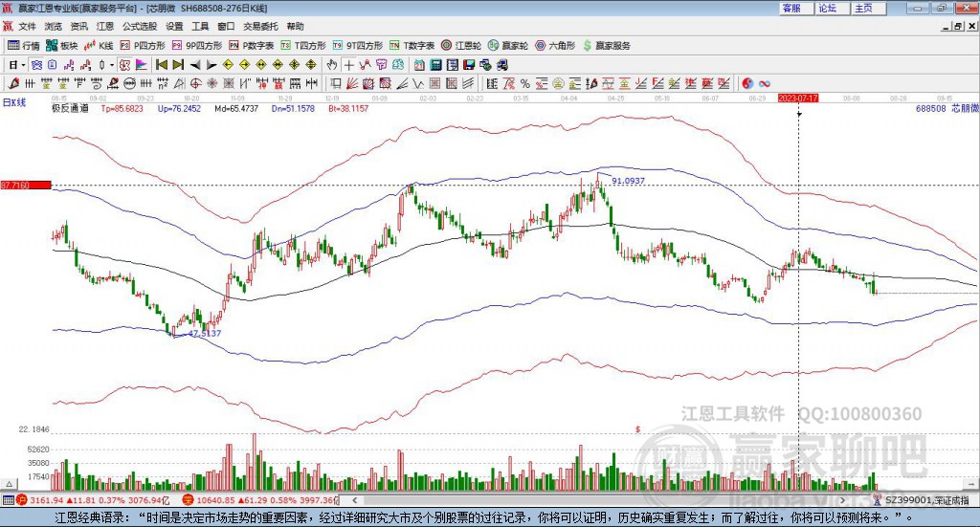This screenshot has width=980, height=527.
Task: Open the 公式选股 menu
Action: 140,26
